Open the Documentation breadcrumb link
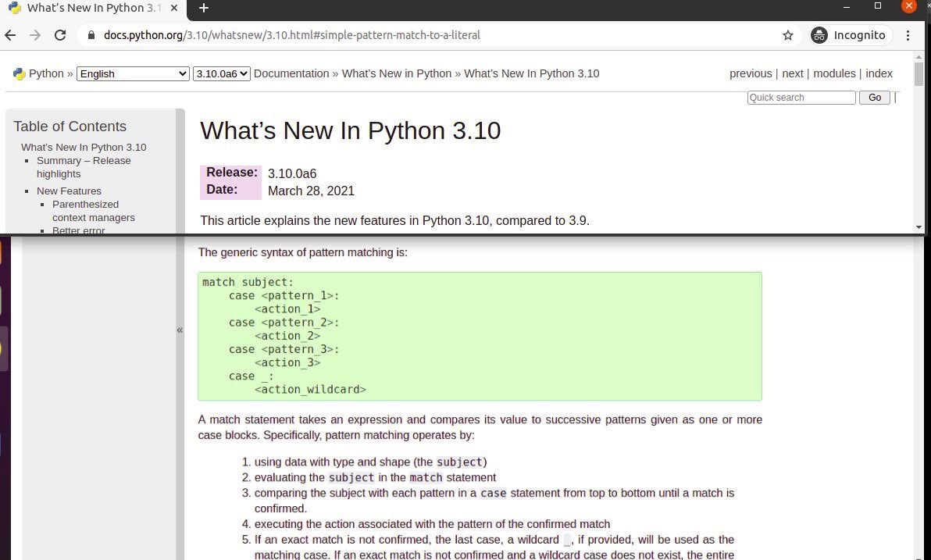 [x=291, y=73]
